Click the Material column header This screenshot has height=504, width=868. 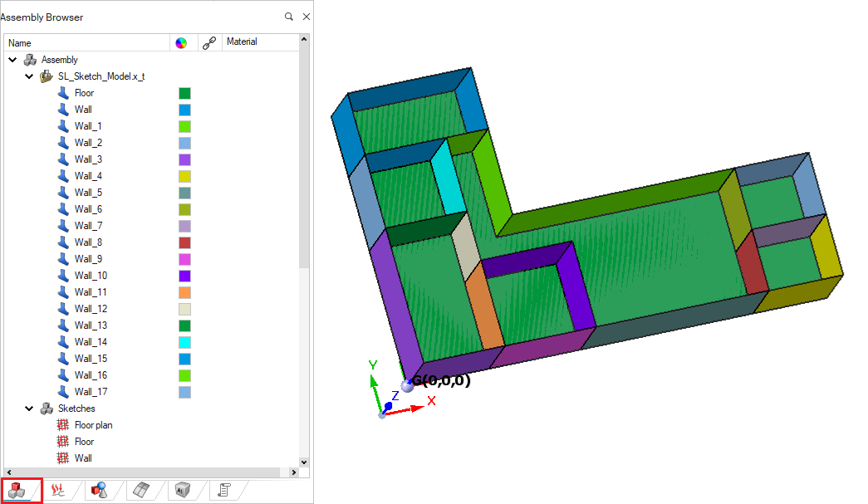click(242, 42)
